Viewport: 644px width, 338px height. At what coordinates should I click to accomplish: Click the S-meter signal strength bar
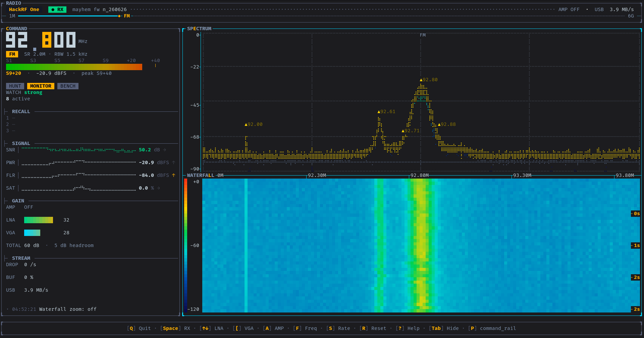74,67
